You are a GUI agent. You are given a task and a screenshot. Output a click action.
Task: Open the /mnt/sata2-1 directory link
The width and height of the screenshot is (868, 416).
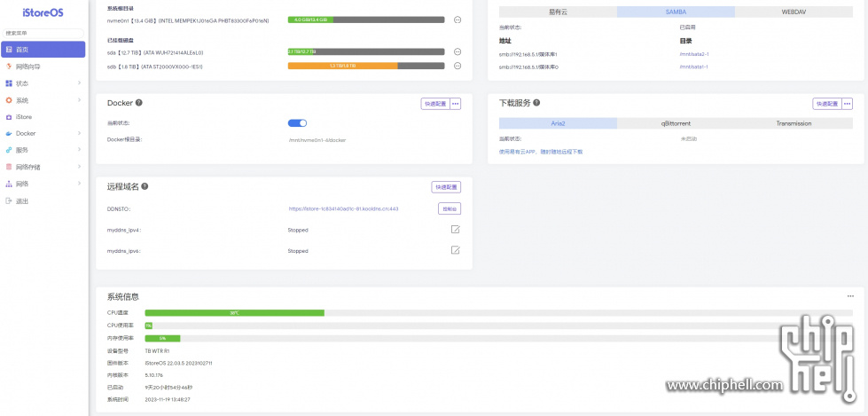tap(694, 54)
